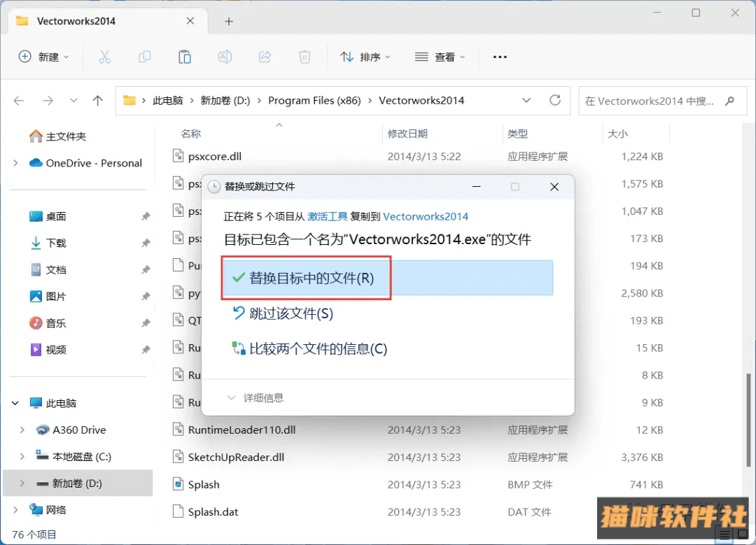Go up one folder level
Screen dimensions: 756x545
pyautogui.click(x=98, y=100)
